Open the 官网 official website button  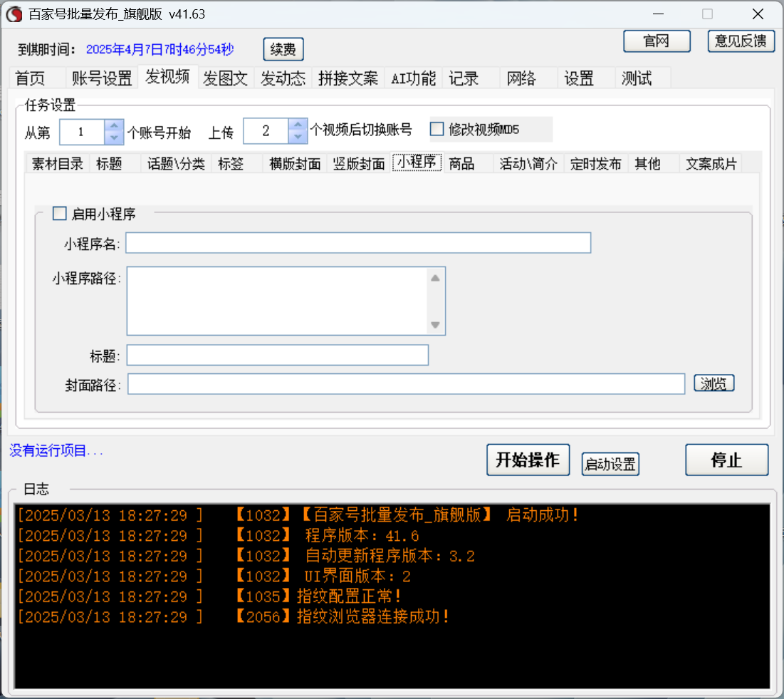pyautogui.click(x=657, y=41)
